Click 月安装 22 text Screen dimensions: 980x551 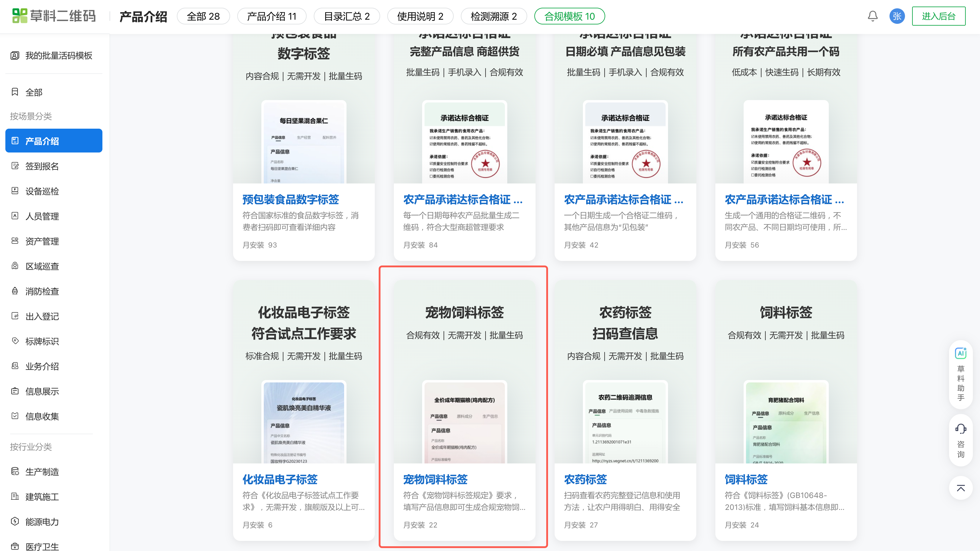tap(420, 525)
